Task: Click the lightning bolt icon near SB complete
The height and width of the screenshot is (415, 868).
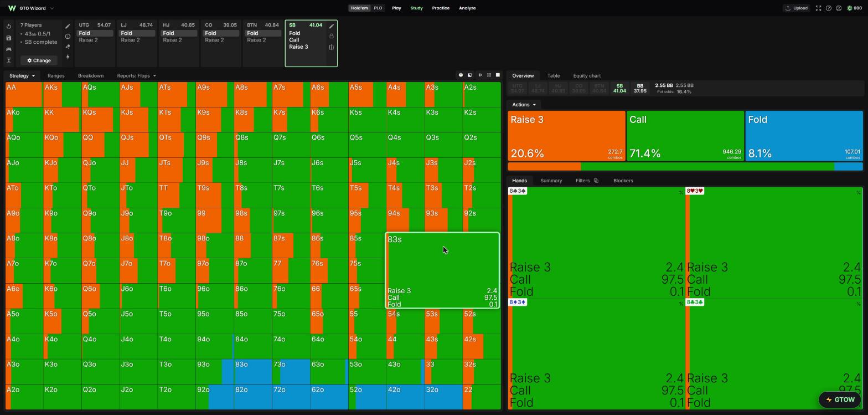Action: (x=68, y=57)
